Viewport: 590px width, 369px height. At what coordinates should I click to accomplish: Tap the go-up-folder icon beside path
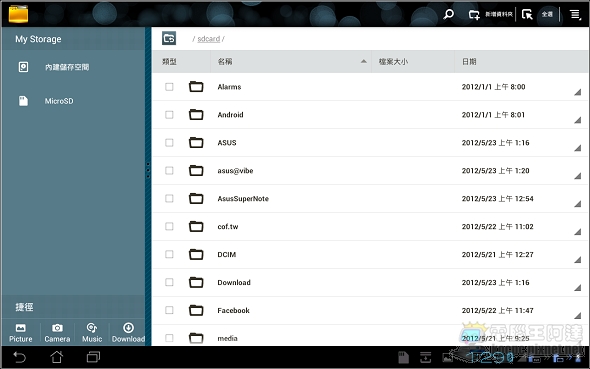169,38
